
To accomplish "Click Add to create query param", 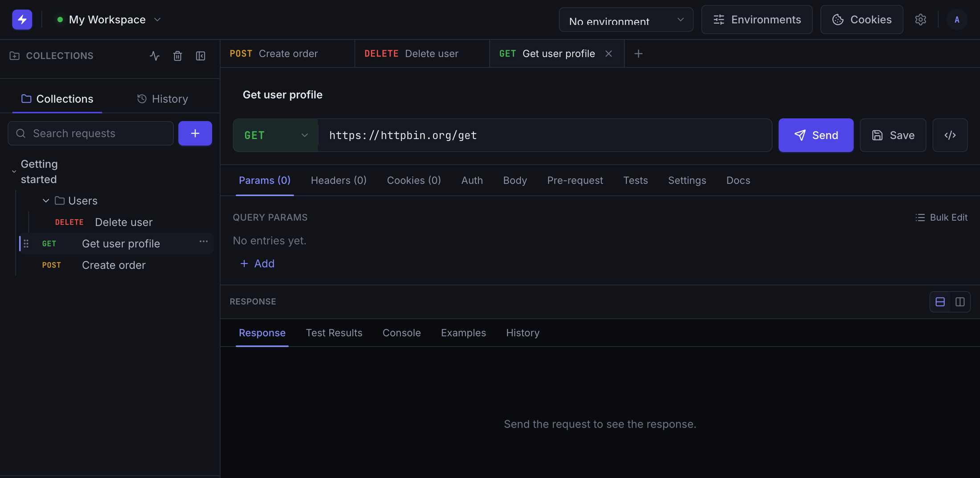I will pyautogui.click(x=257, y=264).
